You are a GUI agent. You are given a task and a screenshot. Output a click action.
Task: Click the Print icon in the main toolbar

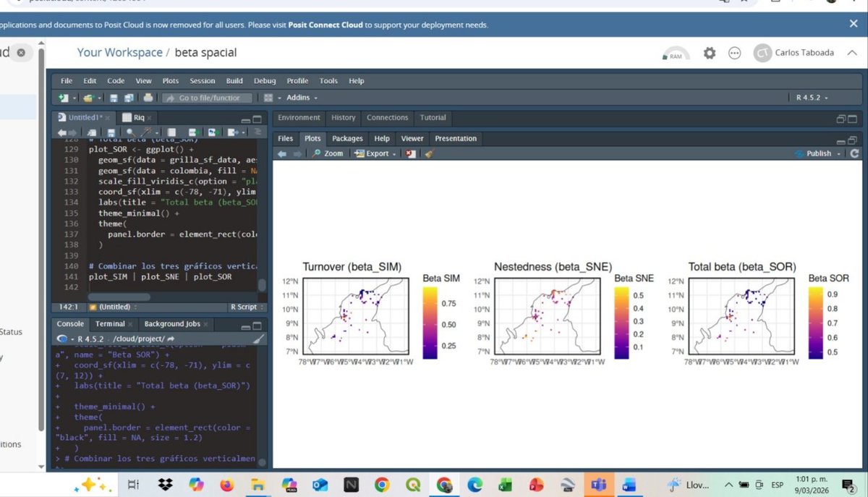(148, 98)
